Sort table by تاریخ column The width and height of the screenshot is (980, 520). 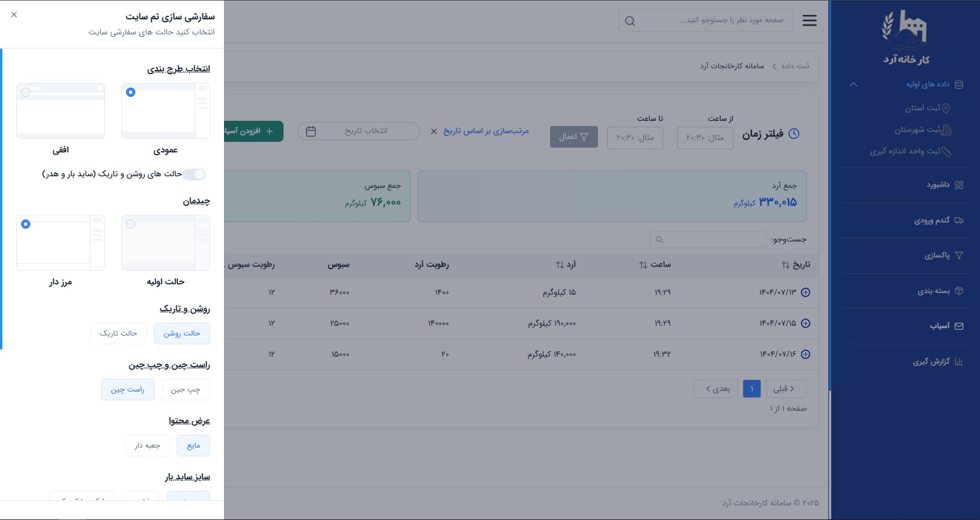coord(796,265)
